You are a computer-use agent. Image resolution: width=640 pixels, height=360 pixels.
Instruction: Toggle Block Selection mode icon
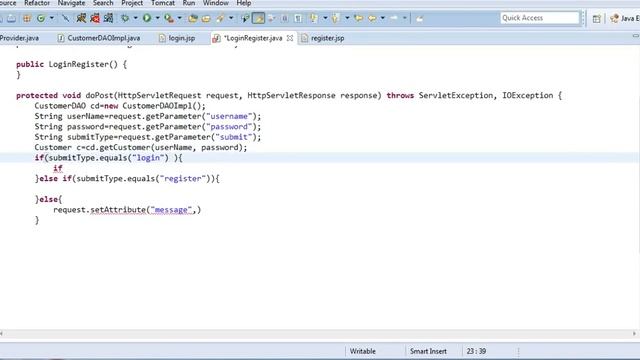coord(285,18)
